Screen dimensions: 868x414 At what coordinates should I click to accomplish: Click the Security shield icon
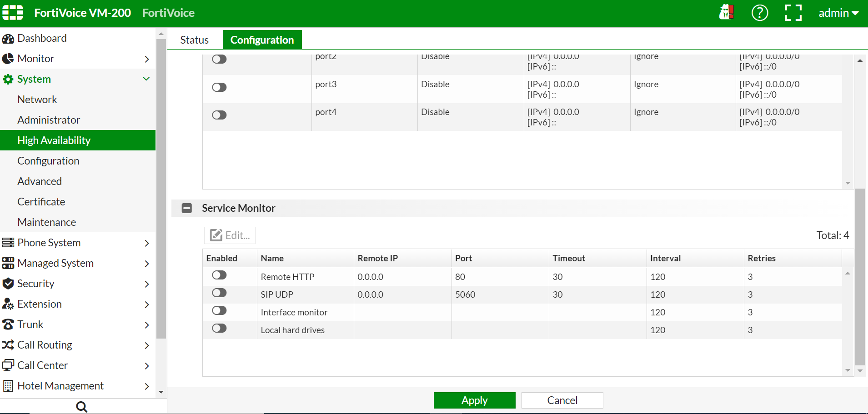8,283
